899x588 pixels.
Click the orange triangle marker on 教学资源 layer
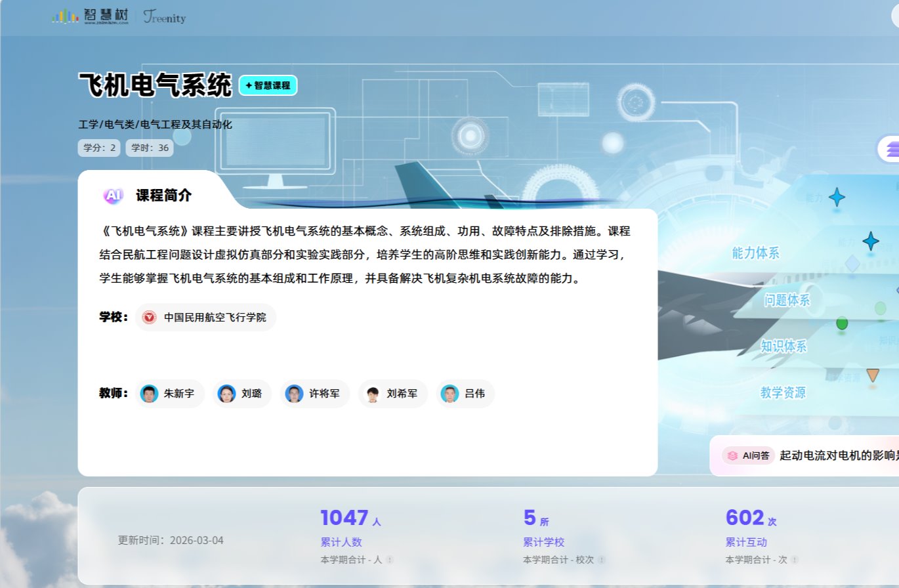(x=872, y=375)
